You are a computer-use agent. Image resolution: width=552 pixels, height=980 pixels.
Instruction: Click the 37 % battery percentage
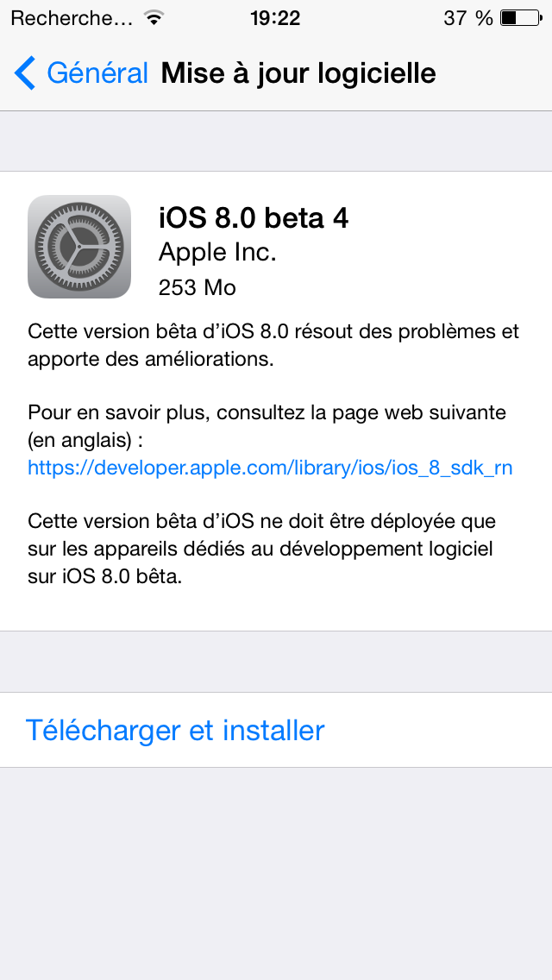click(468, 18)
